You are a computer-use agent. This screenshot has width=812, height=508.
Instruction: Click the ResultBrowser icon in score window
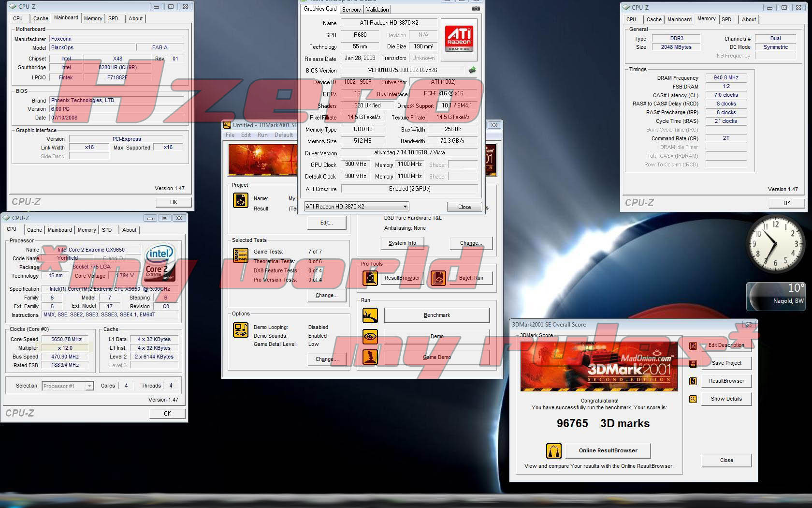tap(693, 381)
